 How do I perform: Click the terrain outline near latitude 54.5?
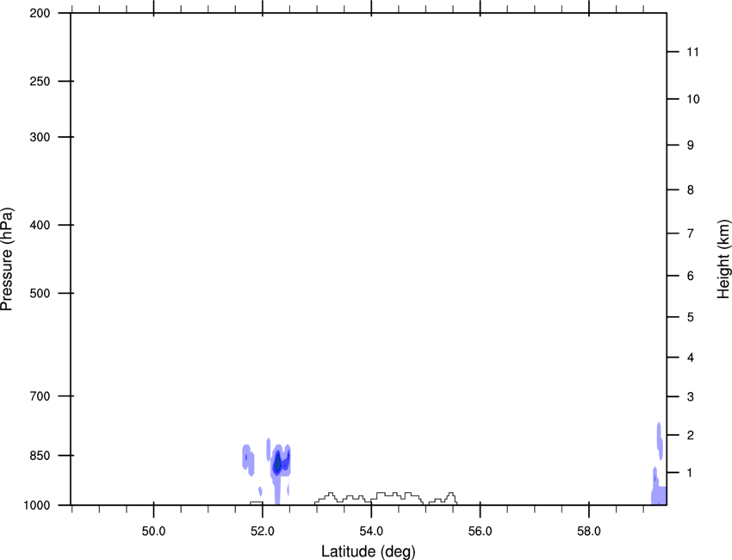397,497
